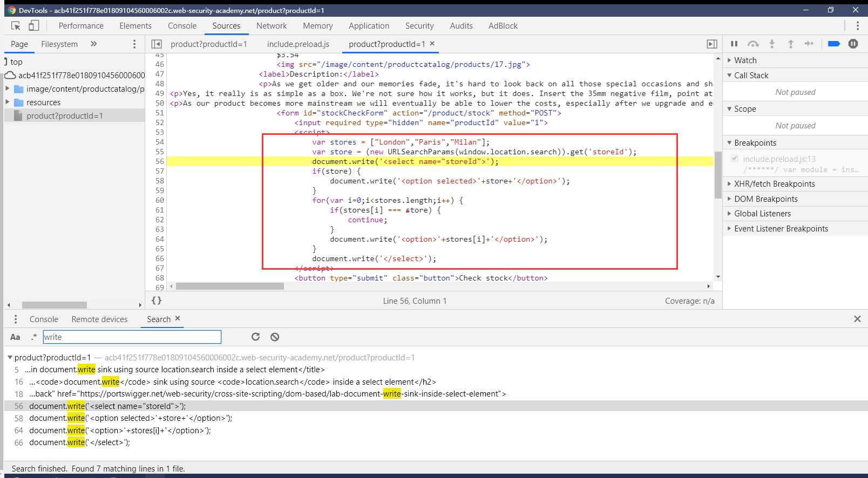Select the Page navigator tab

[19, 44]
